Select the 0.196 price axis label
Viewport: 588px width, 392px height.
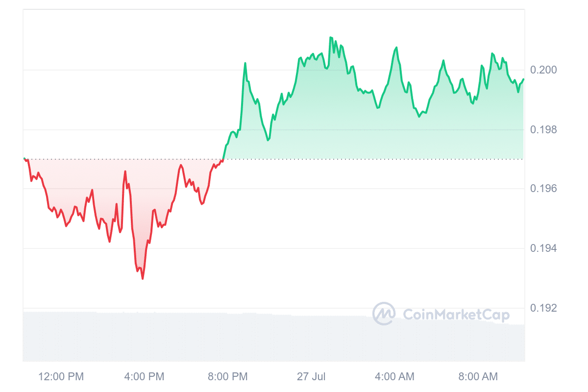click(543, 189)
